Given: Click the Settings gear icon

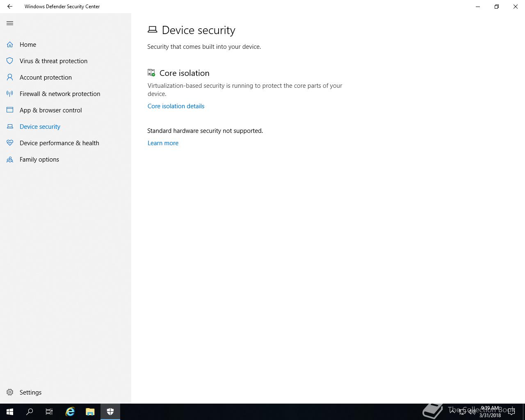Looking at the screenshot, I should coord(10,392).
